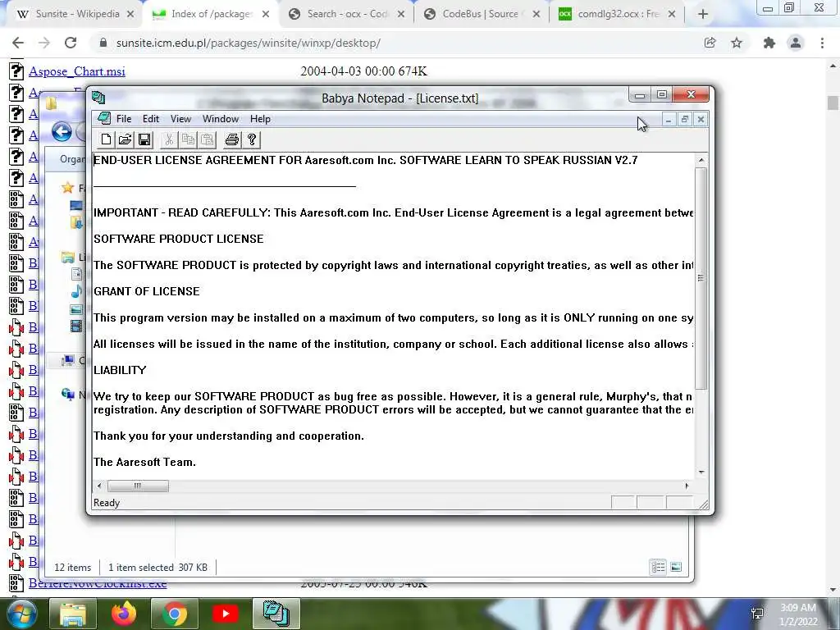
Task: Switch to the Sunsite - Wikipedia tab
Action: 75,14
